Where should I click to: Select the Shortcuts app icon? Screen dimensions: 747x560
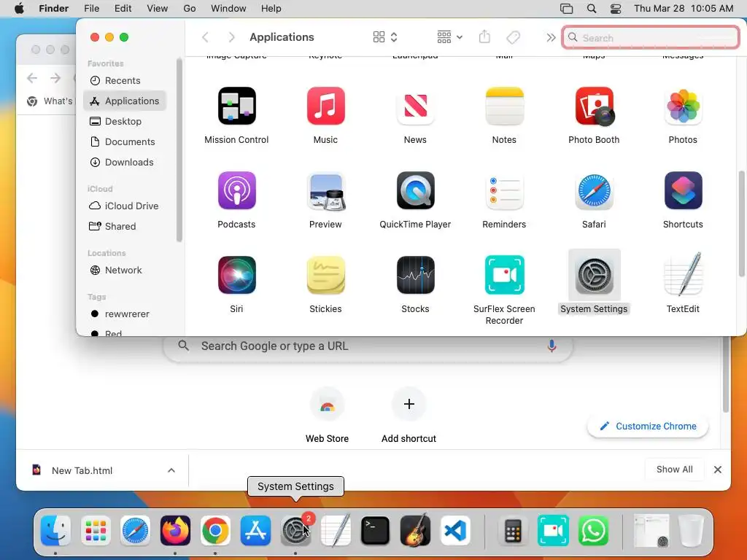[683, 190]
